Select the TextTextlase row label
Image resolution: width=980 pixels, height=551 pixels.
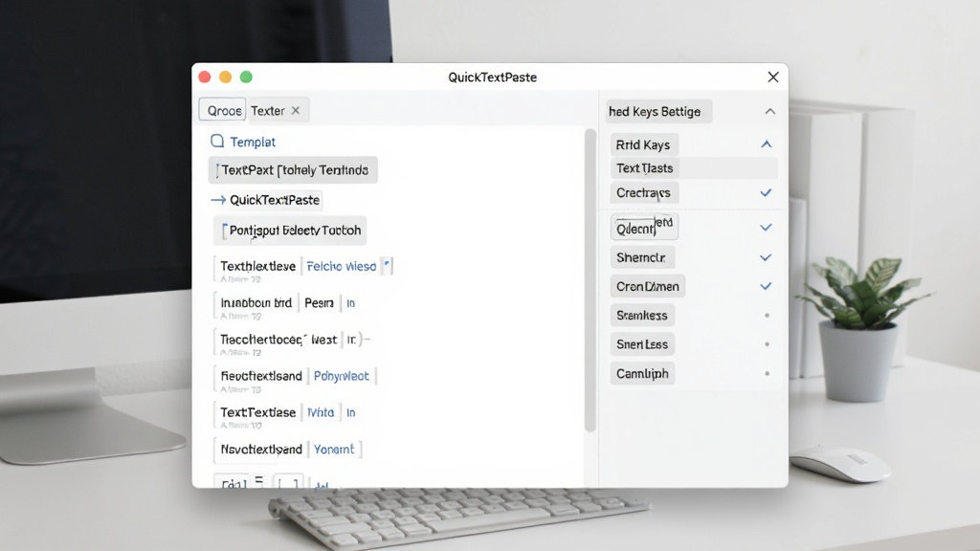click(x=257, y=412)
